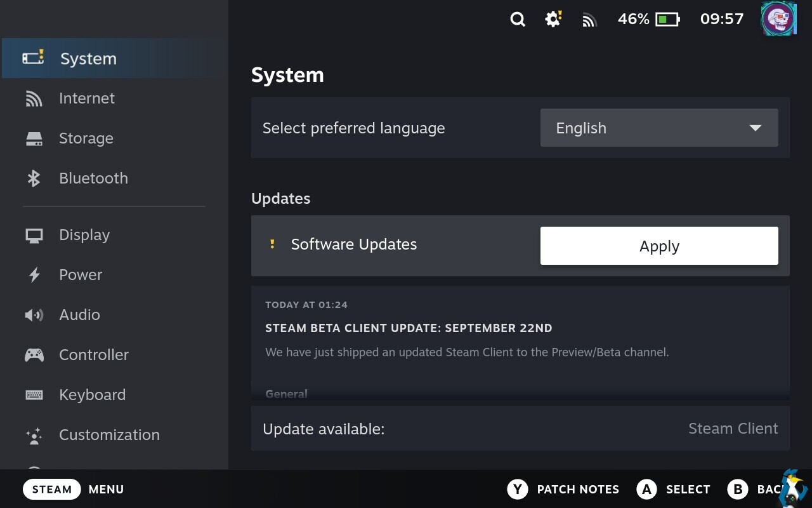
Task: Select the Bluetooth icon in sidebar
Action: (x=34, y=178)
